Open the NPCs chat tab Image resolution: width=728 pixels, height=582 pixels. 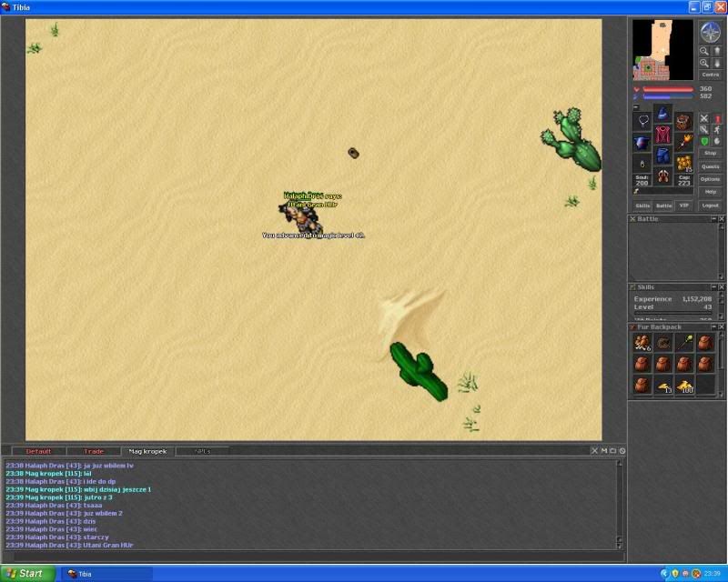[202, 451]
